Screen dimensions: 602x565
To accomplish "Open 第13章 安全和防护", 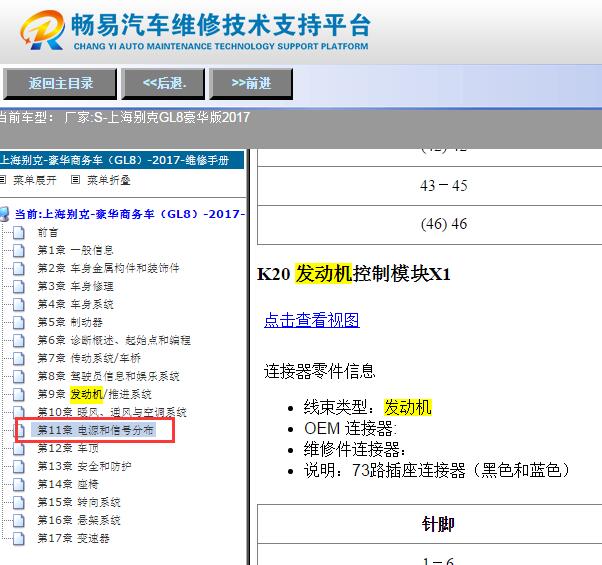I will click(x=84, y=466).
